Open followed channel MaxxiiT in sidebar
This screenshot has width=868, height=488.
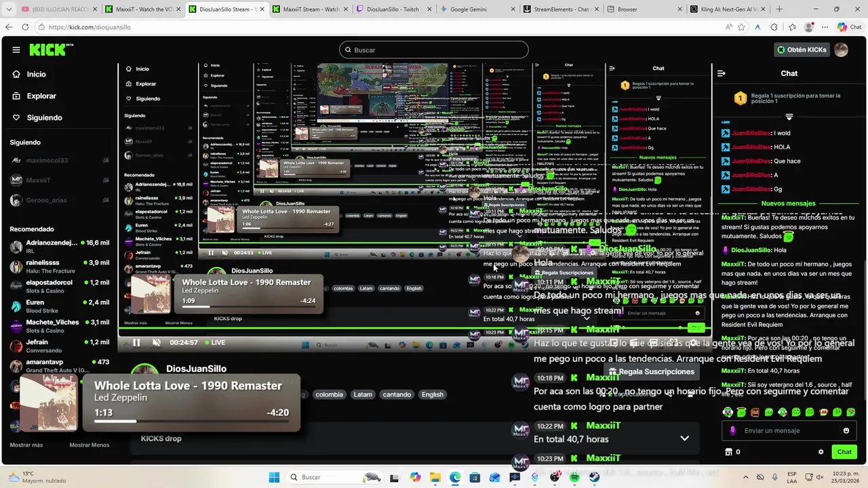click(59, 180)
